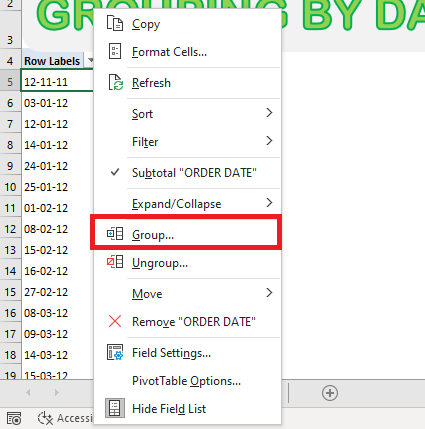Select cell containing date 12-11-11
This screenshot has height=429, width=425.
pyautogui.click(x=57, y=82)
